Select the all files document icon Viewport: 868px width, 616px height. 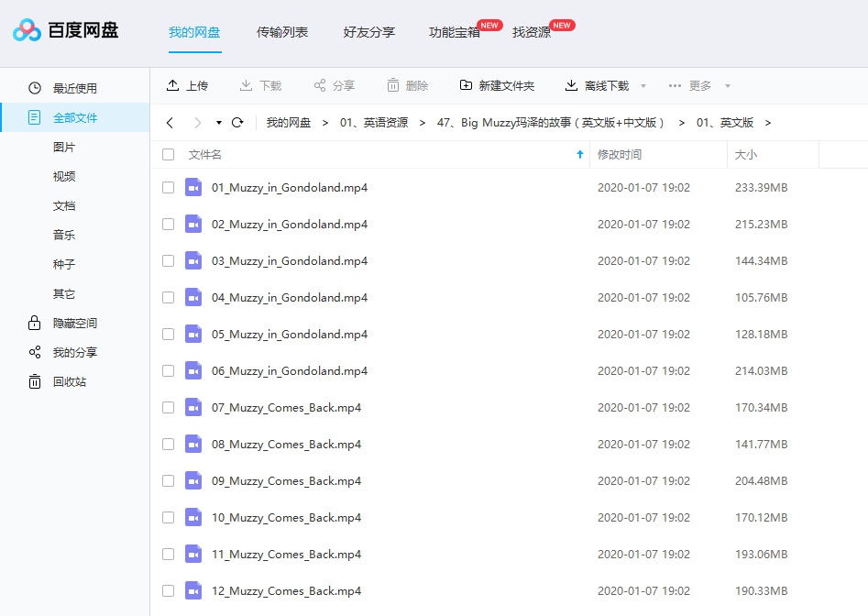click(x=34, y=117)
